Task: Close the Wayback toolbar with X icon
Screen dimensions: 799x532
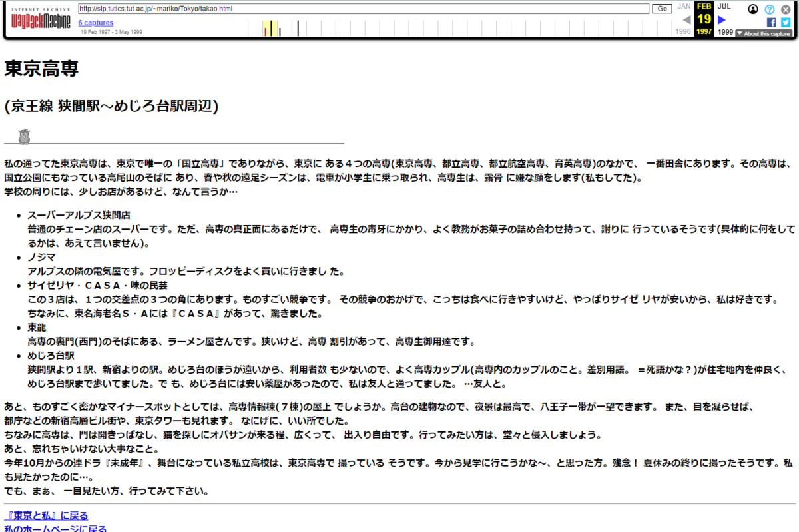Action: coord(786,9)
